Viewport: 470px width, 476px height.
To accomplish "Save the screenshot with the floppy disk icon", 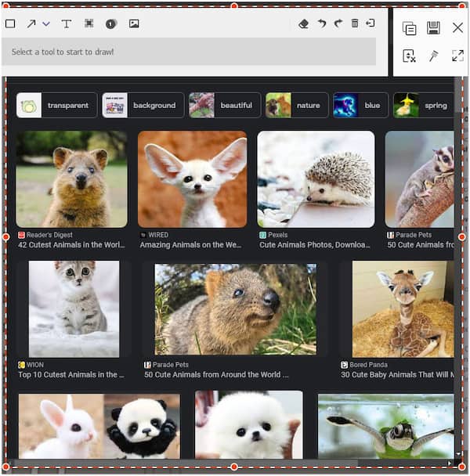I will (x=433, y=28).
